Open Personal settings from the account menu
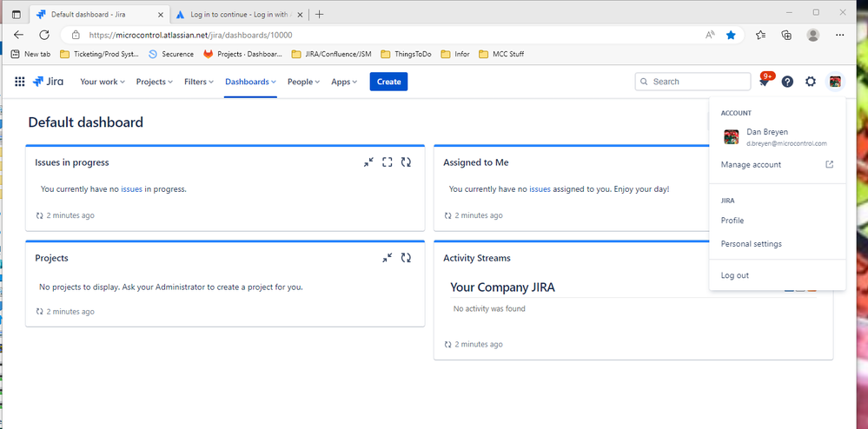The height and width of the screenshot is (429, 868). click(x=778, y=243)
